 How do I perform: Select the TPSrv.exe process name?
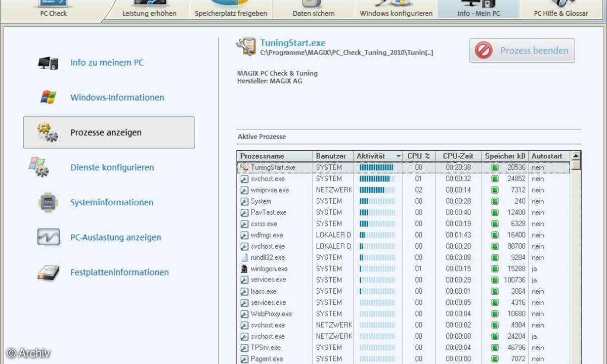point(266,347)
